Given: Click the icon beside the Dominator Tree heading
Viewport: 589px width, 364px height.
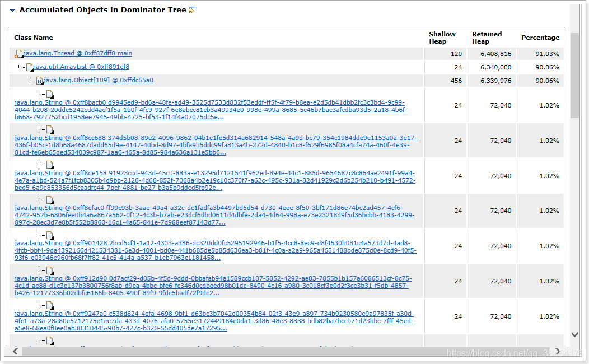Looking at the screenshot, I should pos(193,10).
